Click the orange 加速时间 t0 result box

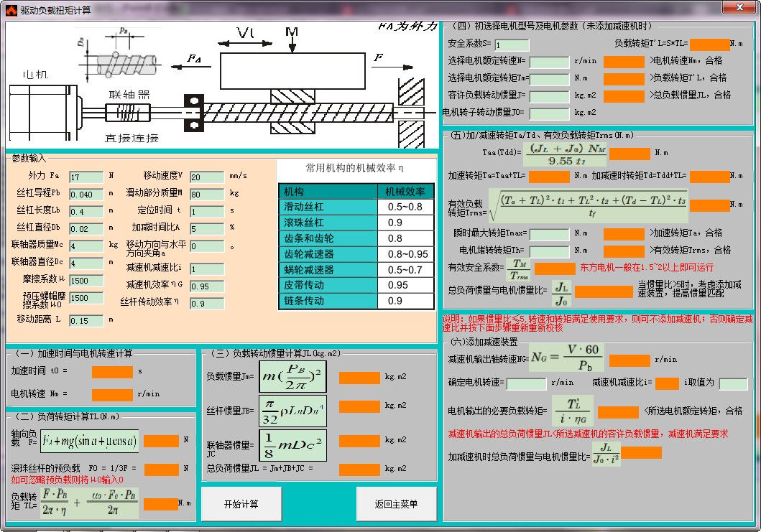click(x=112, y=372)
